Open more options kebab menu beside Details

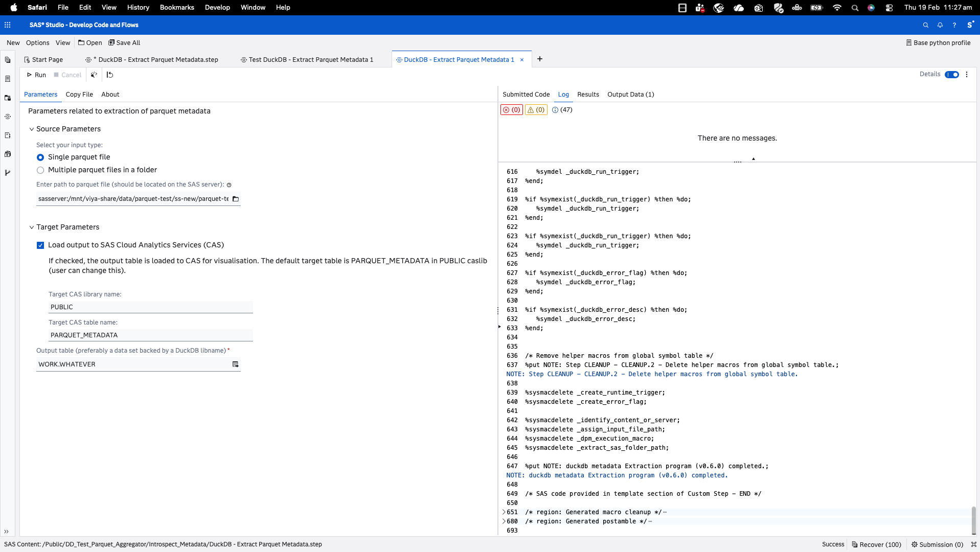click(x=967, y=75)
